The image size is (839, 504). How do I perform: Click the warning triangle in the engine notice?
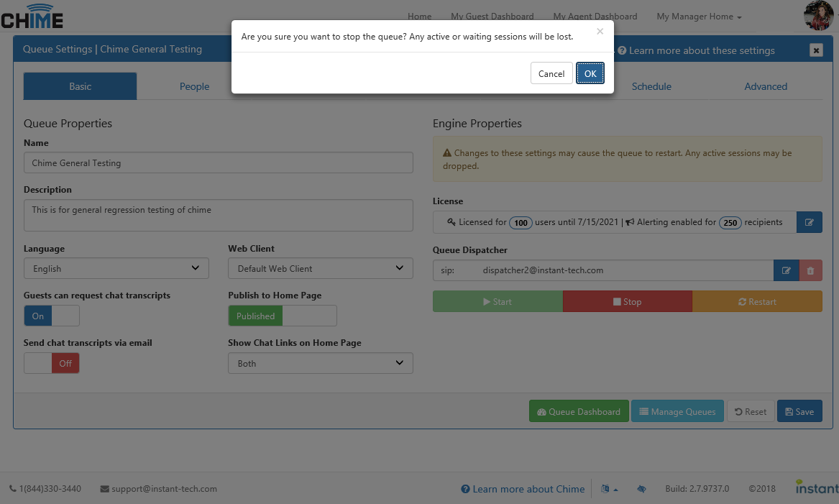(446, 153)
